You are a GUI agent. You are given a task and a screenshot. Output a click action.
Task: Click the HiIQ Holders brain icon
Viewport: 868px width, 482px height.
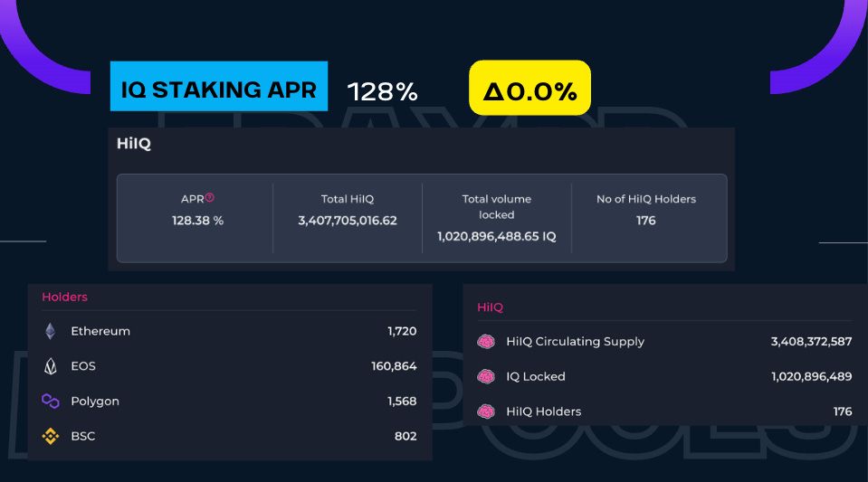click(486, 411)
